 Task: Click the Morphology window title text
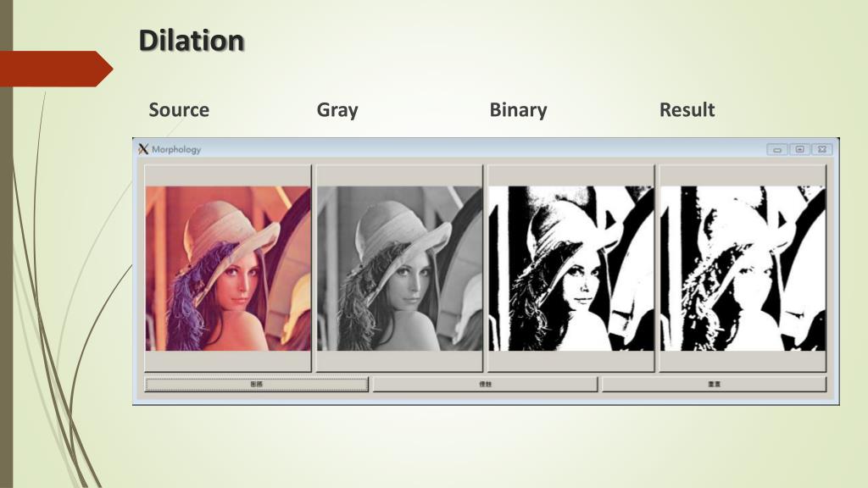pyautogui.click(x=176, y=149)
